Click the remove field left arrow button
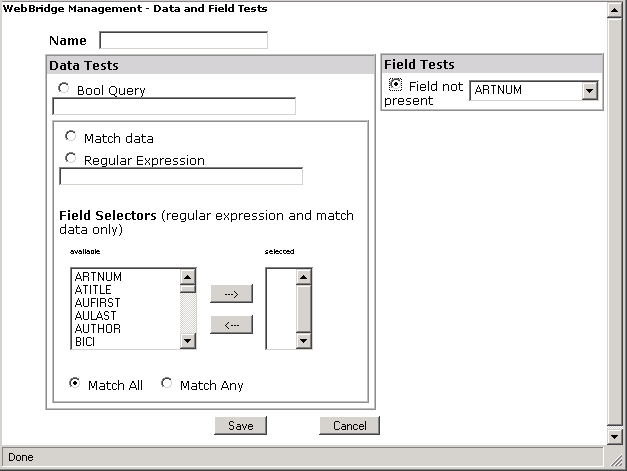627x471 pixels. click(x=232, y=325)
